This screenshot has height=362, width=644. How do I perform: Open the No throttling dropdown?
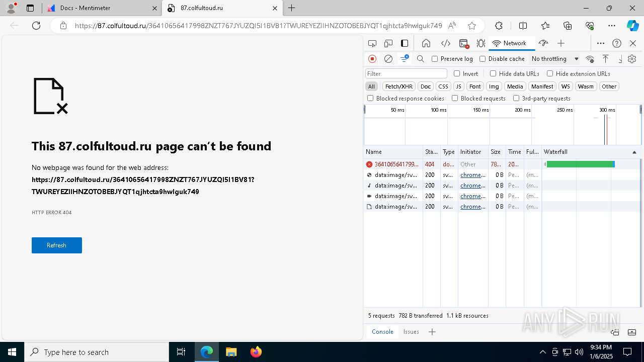pyautogui.click(x=555, y=59)
